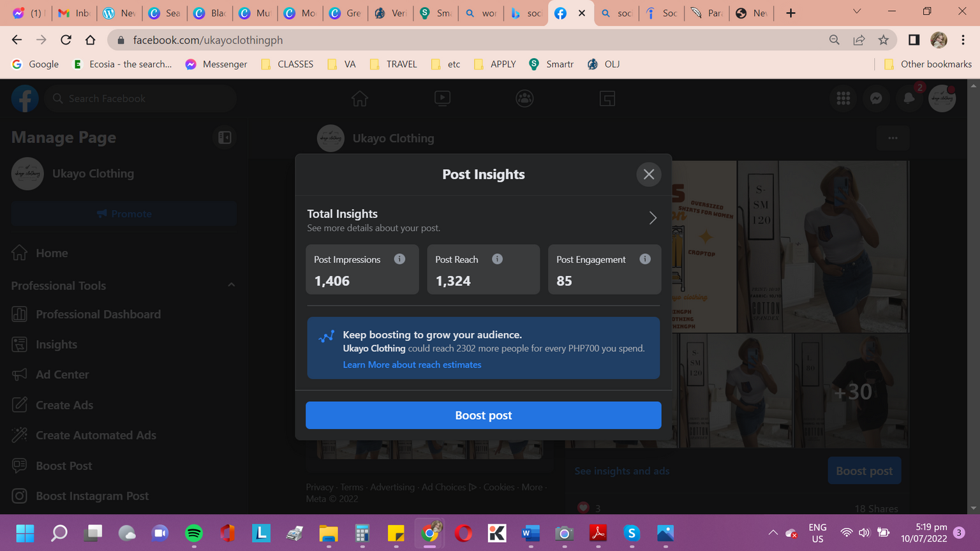Open the Facebook apps grid menu

coord(843,98)
